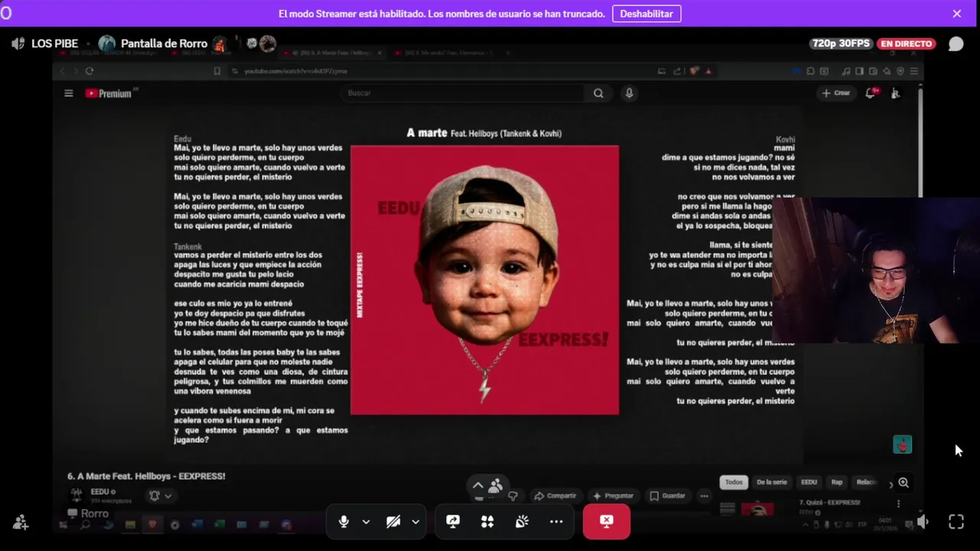Open the YouTube account avatar menu
Image resolution: width=980 pixels, height=551 pixels.
(x=896, y=93)
